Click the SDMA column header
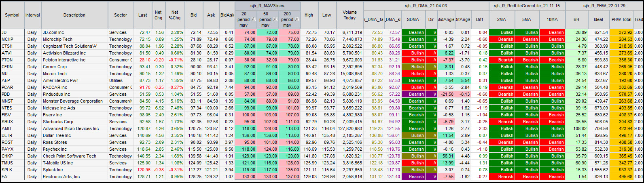The width and height of the screenshot is (644, 183). click(x=413, y=19)
